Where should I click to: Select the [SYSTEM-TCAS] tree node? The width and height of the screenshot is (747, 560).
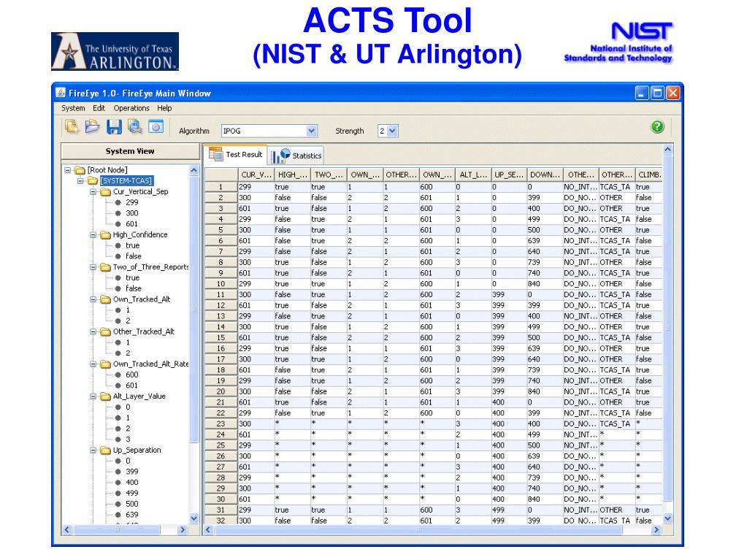tap(126, 181)
